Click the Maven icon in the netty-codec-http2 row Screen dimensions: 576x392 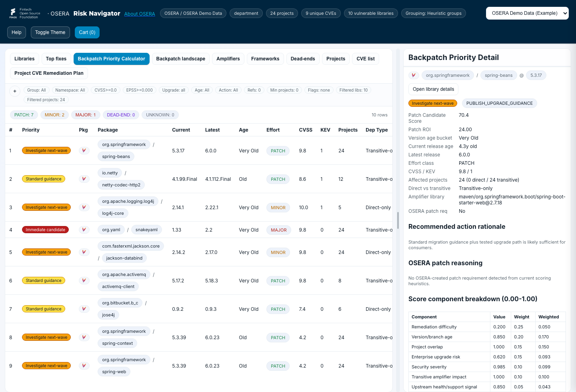(x=84, y=179)
